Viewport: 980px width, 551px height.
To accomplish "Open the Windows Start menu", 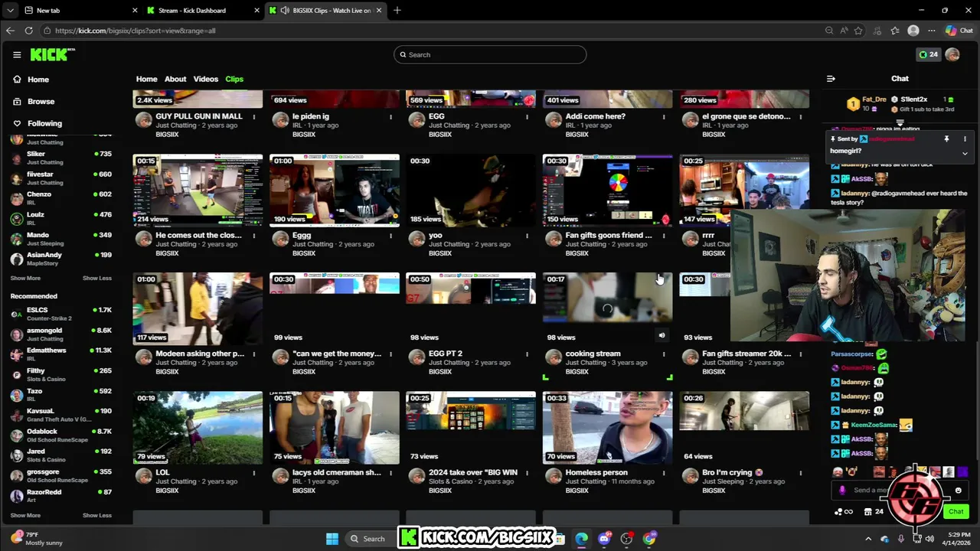I will coord(332,539).
